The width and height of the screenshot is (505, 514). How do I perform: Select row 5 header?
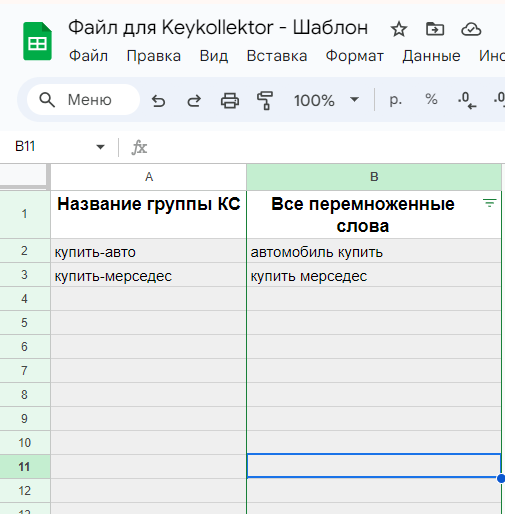pyautogui.click(x=25, y=323)
